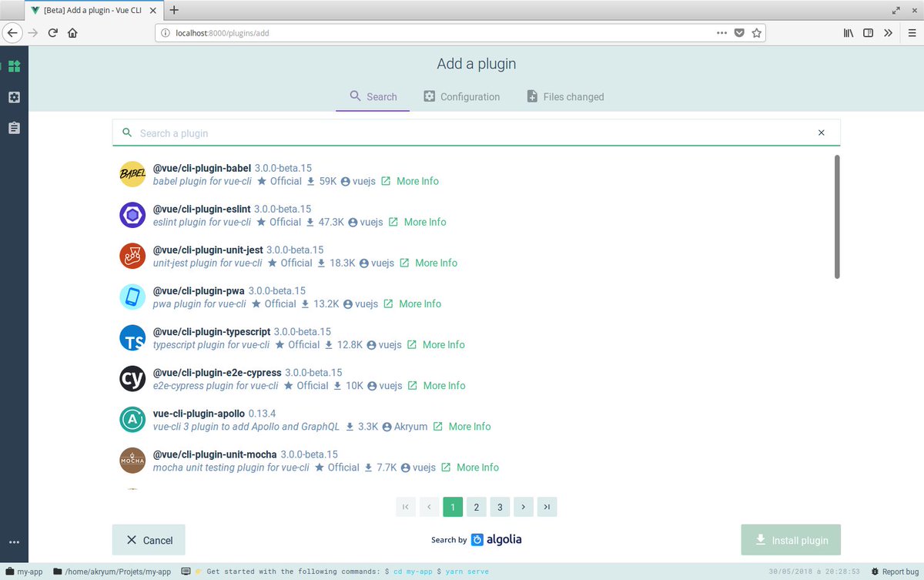Show the site information icon in URL bar
The height and width of the screenshot is (580, 924).
tap(166, 33)
